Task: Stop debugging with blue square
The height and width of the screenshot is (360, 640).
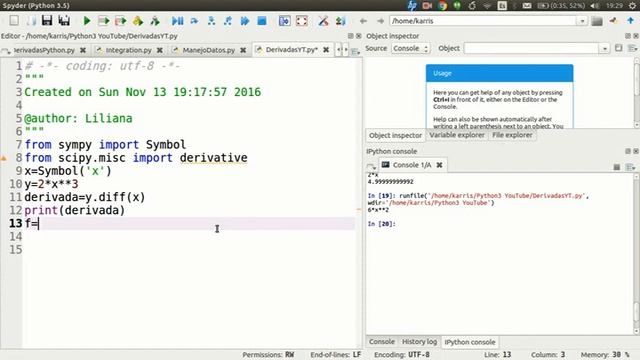Action: point(262,20)
